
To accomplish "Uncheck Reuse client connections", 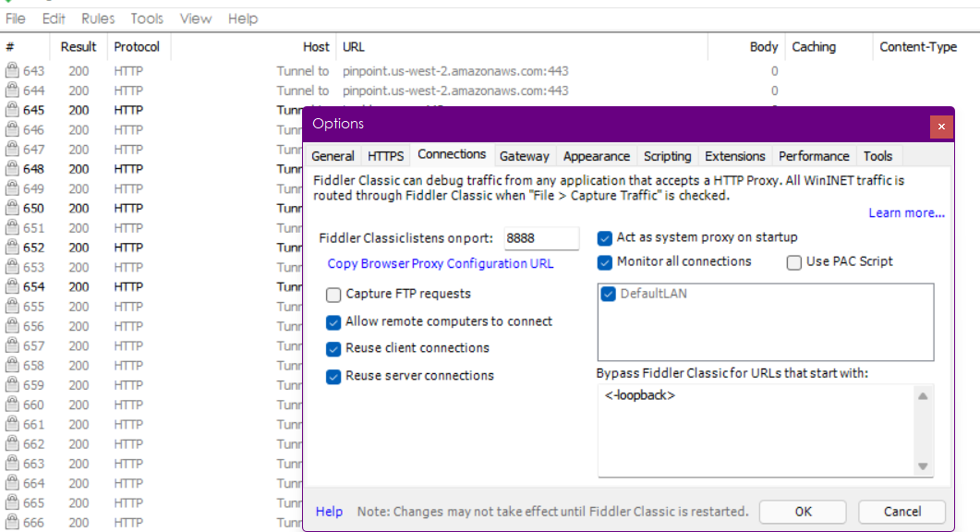I will click(333, 349).
